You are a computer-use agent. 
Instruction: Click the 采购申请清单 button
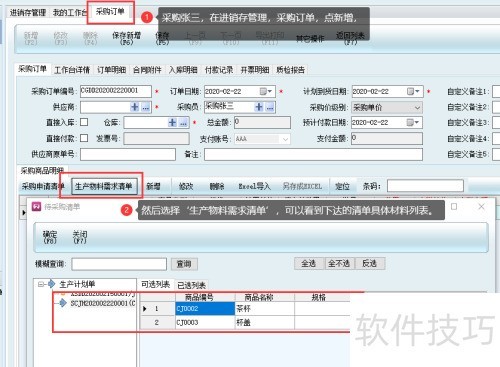43,186
